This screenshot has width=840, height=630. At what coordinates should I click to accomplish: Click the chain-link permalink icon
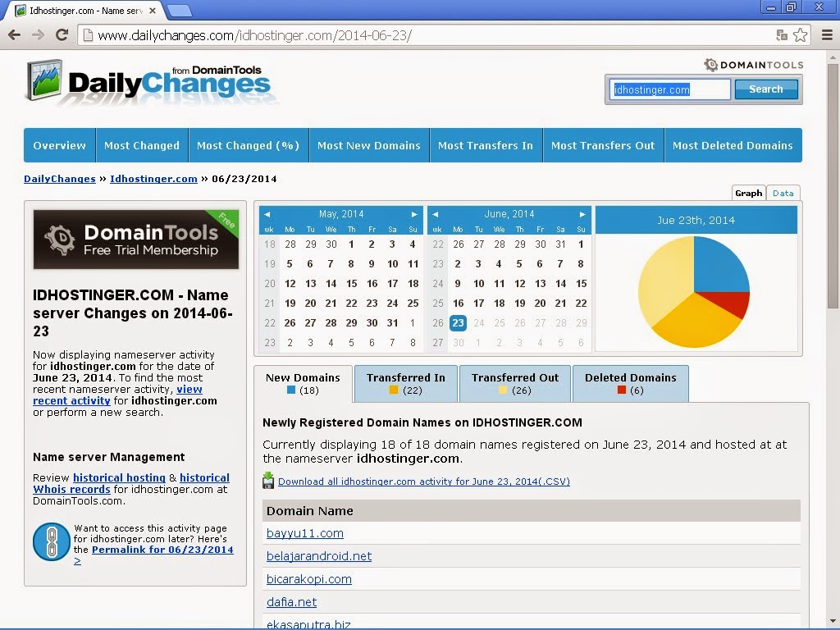coord(52,541)
